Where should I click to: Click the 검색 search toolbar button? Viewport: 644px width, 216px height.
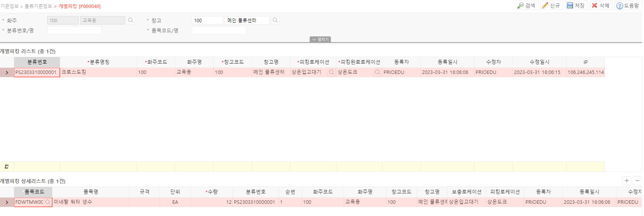[526, 5]
